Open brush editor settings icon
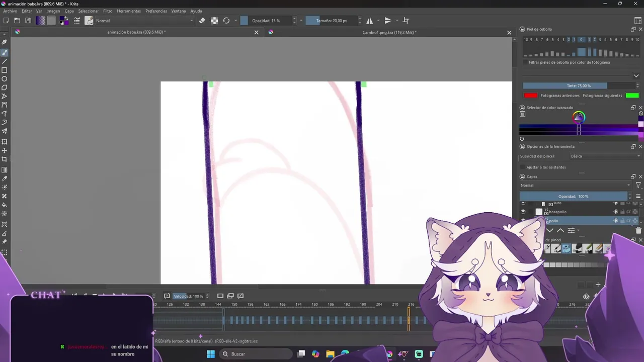The height and width of the screenshot is (362, 644). point(77,21)
